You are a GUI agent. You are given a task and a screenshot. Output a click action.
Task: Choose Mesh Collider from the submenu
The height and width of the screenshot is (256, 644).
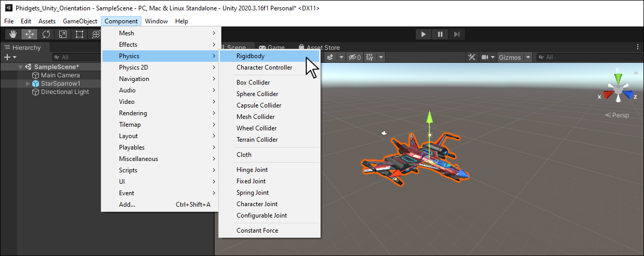click(269, 117)
